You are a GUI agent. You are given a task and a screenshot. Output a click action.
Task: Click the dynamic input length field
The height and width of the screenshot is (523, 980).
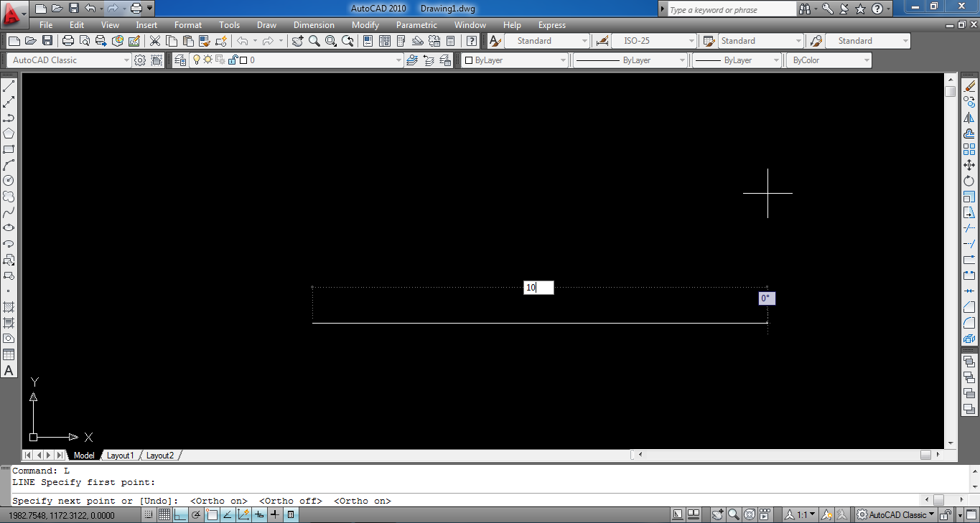(x=538, y=288)
